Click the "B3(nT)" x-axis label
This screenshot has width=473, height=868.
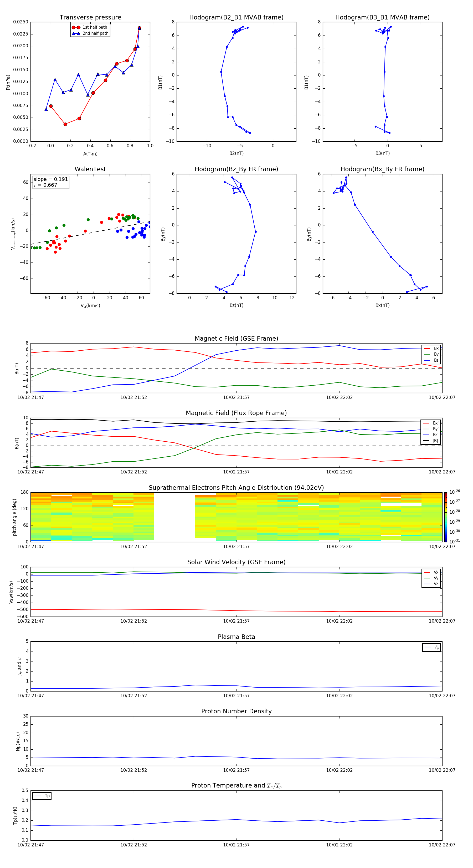tap(382, 154)
